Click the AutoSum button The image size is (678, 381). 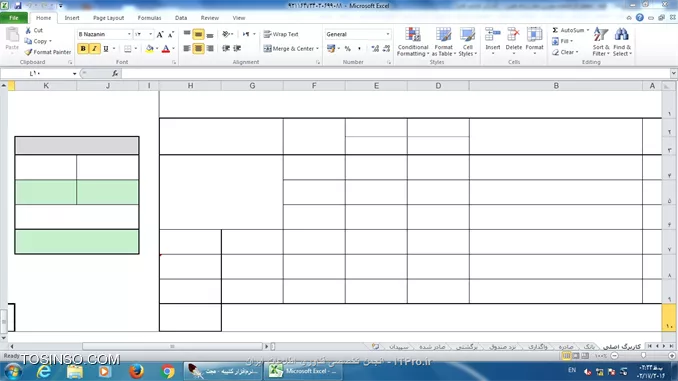coord(571,30)
